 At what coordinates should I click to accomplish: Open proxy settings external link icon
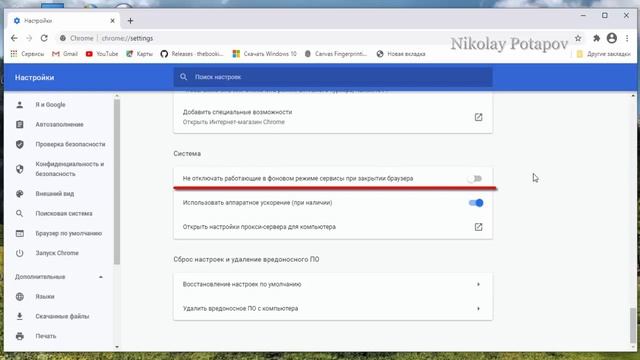(478, 227)
